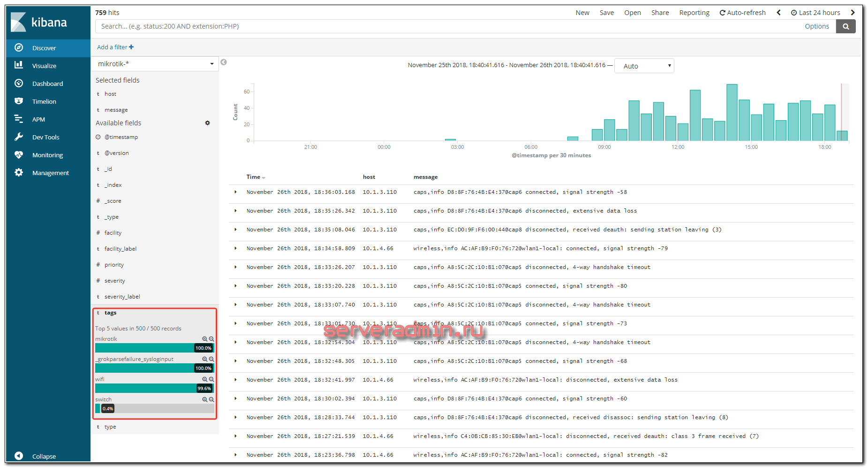The width and height of the screenshot is (868, 468).
Task: Click the tallest histogram bar near 14:00
Action: [732, 113]
